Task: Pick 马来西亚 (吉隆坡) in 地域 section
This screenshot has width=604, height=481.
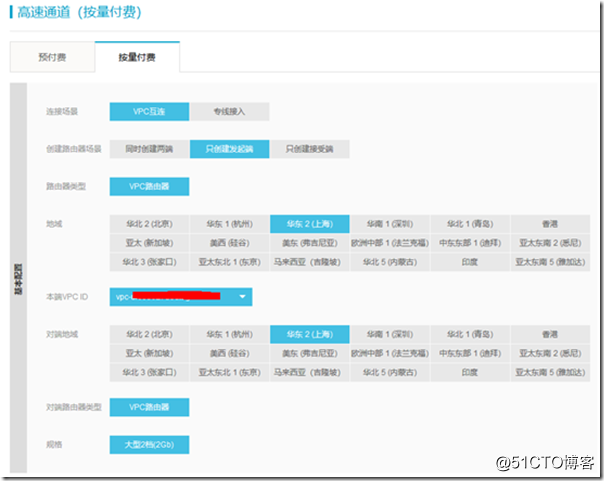Action: (x=310, y=262)
